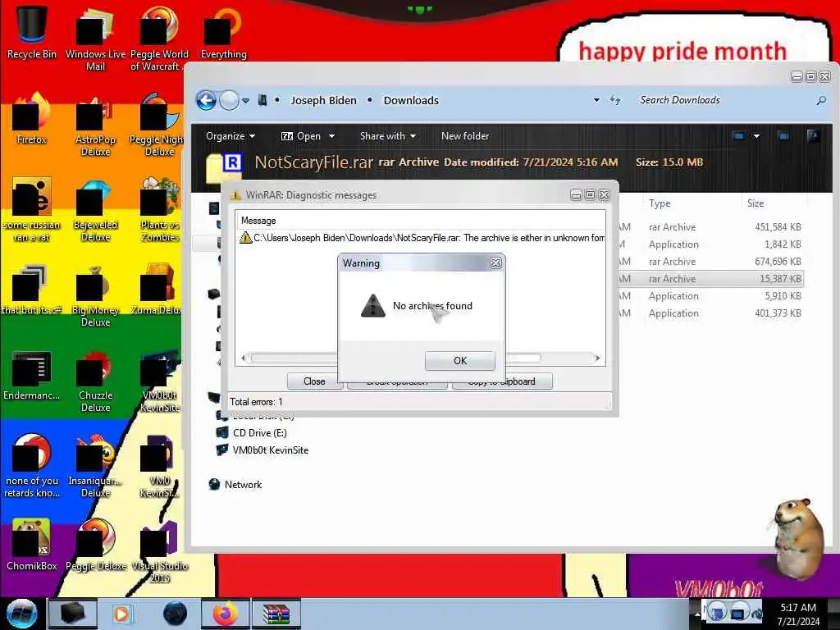This screenshot has height=630, width=840.
Task: Select the 674,696 KB rar Archive row
Action: pos(710,262)
